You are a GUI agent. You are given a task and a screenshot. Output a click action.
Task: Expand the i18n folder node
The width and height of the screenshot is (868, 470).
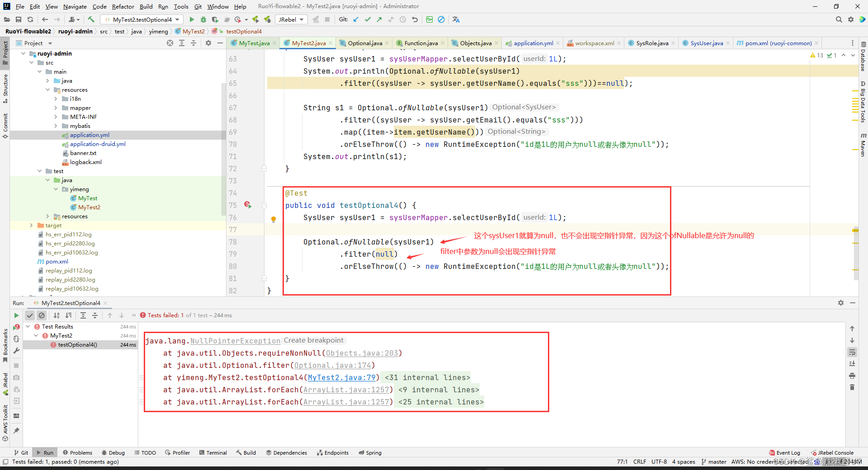click(56, 99)
